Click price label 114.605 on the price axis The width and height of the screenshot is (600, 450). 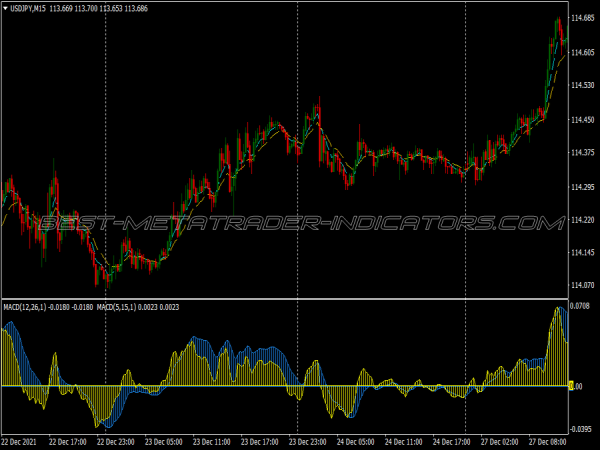(583, 52)
